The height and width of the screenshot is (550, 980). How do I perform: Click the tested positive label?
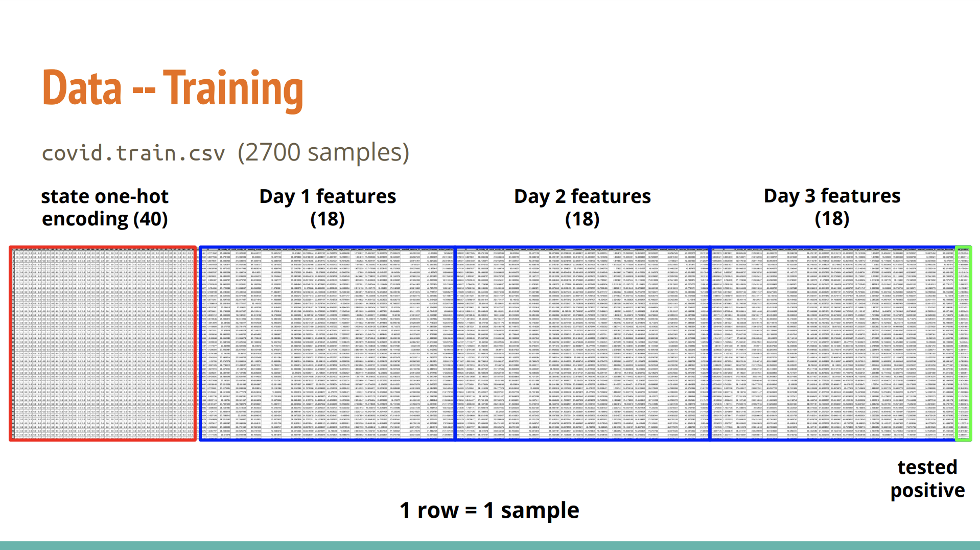pos(927,479)
